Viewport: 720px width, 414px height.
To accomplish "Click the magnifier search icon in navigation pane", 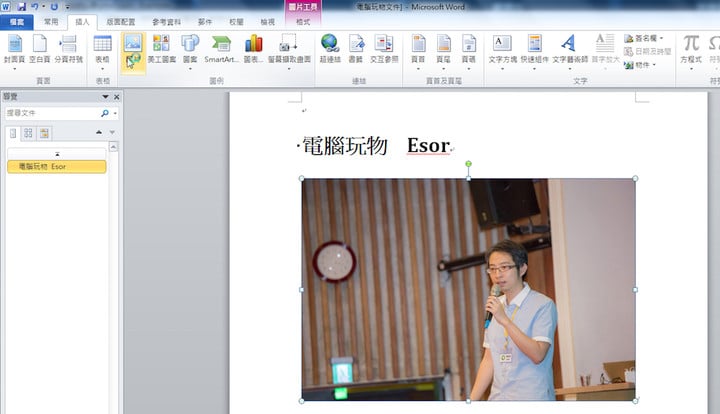I will pos(105,113).
